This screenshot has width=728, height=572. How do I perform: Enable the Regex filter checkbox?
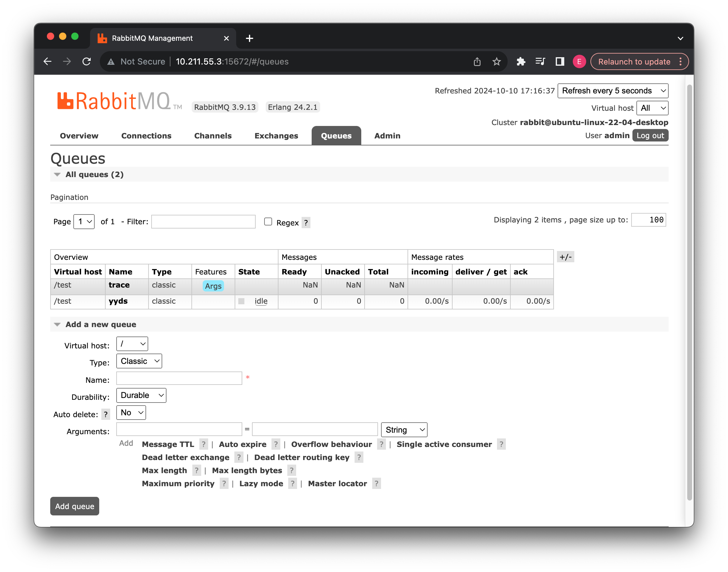[268, 222]
